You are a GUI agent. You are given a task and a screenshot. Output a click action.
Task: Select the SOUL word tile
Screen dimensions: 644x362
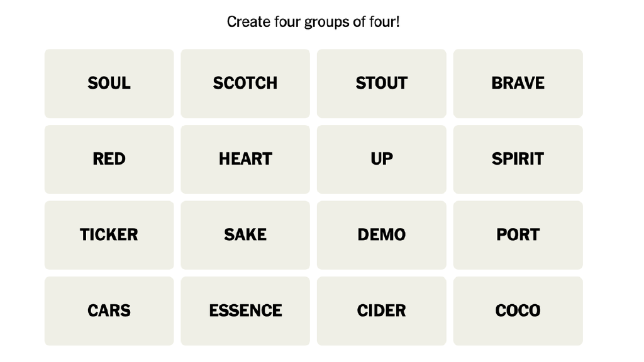pos(109,84)
